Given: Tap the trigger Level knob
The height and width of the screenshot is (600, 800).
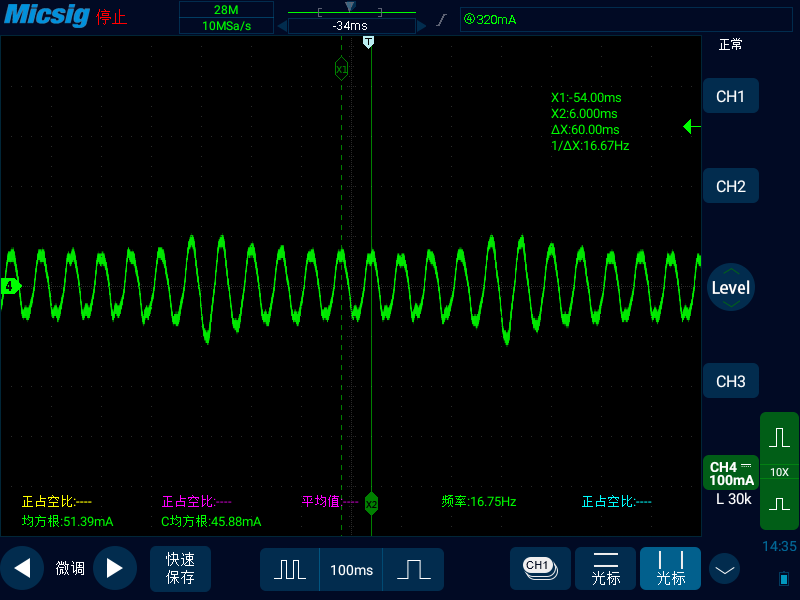Looking at the screenshot, I should click(x=731, y=287).
